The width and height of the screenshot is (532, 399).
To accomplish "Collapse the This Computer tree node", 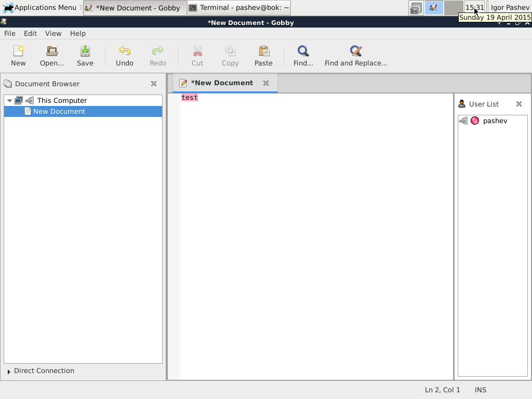I will pyautogui.click(x=9, y=100).
